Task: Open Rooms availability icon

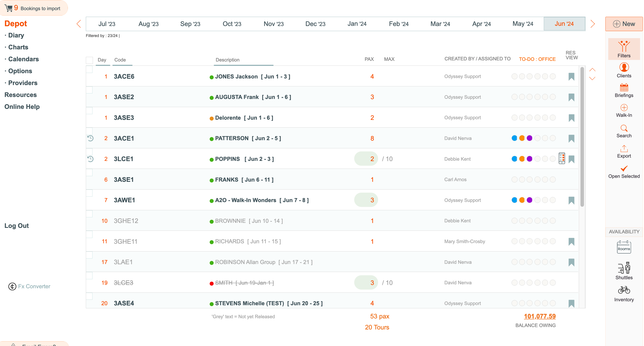Action: click(623, 247)
